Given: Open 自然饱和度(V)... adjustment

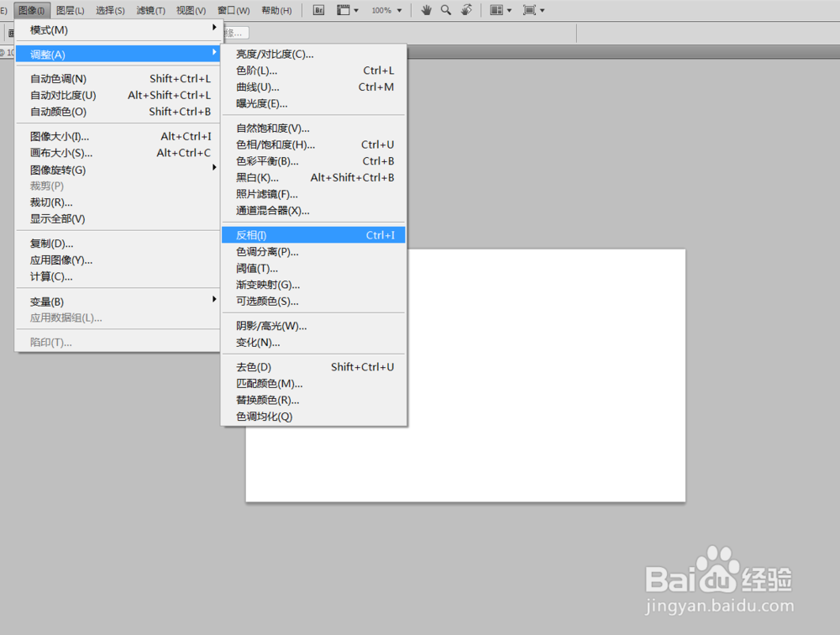Looking at the screenshot, I should [313, 129].
